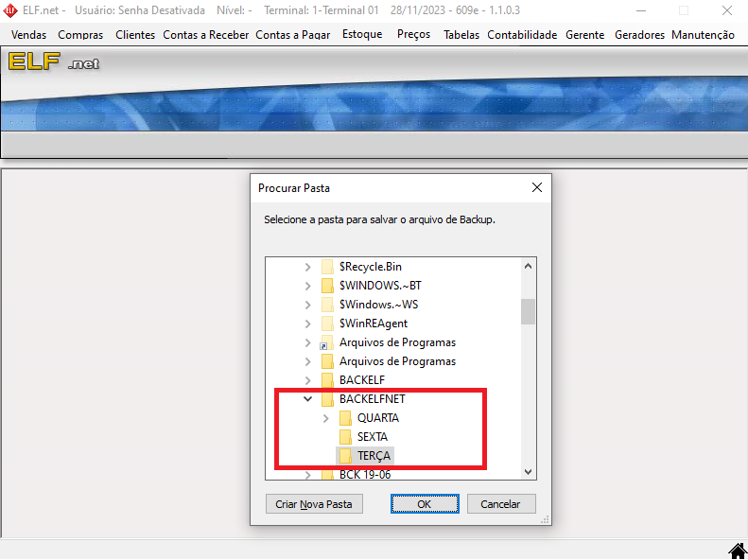Open the Gerente menu

pos(584,35)
